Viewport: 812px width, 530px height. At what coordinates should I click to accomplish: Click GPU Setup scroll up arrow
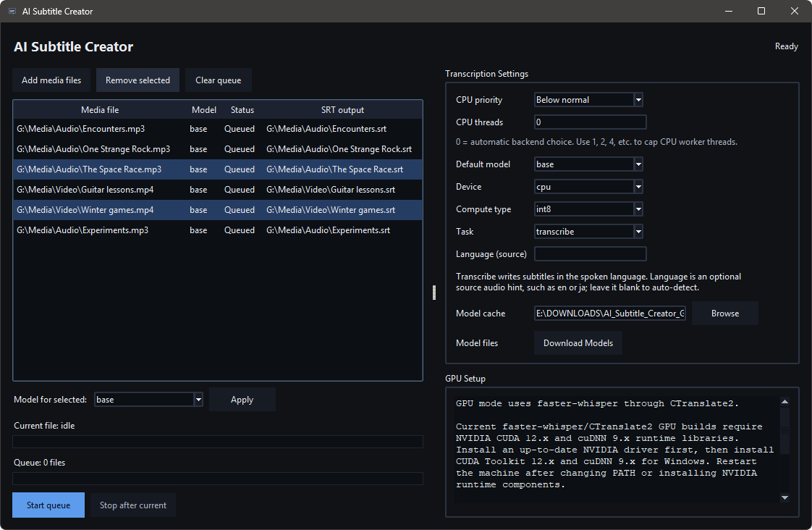[x=784, y=402]
